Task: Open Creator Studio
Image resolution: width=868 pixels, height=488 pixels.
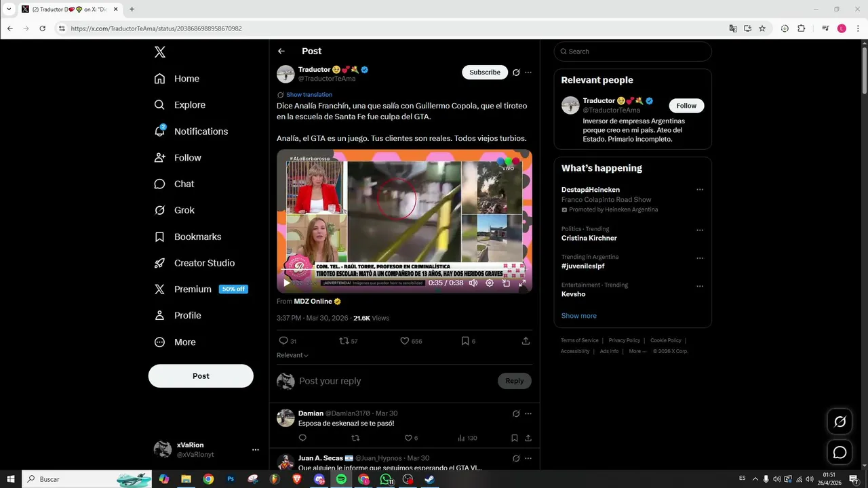Action: (195, 263)
